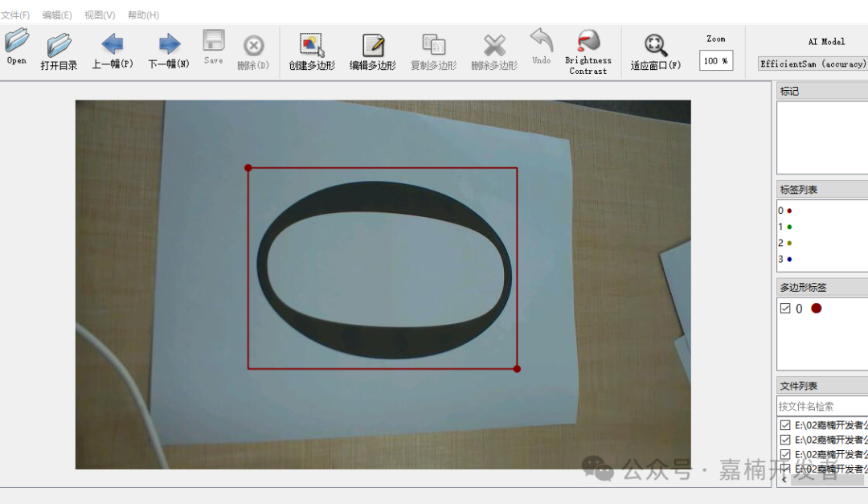This screenshot has width=868, height=504.
Task: Go to previous image 上一幅(P)
Action: pos(113,51)
